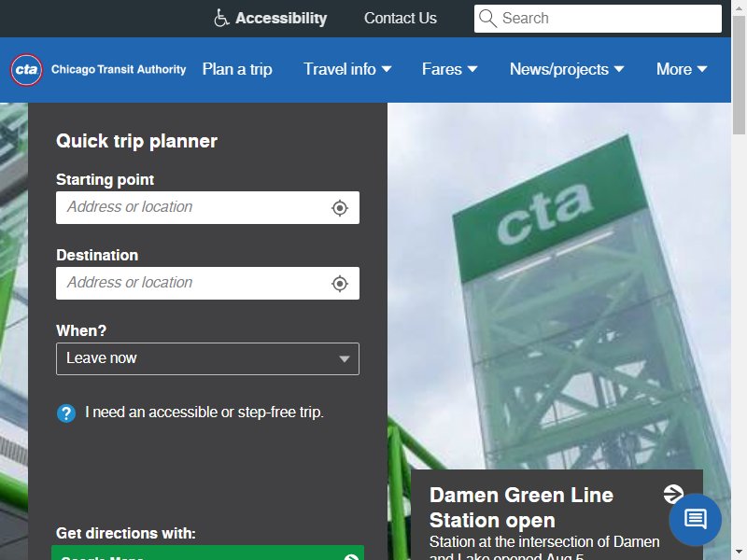The image size is (747, 560).
Task: Click the wheelchair Accessibility icon
Action: tap(221, 18)
